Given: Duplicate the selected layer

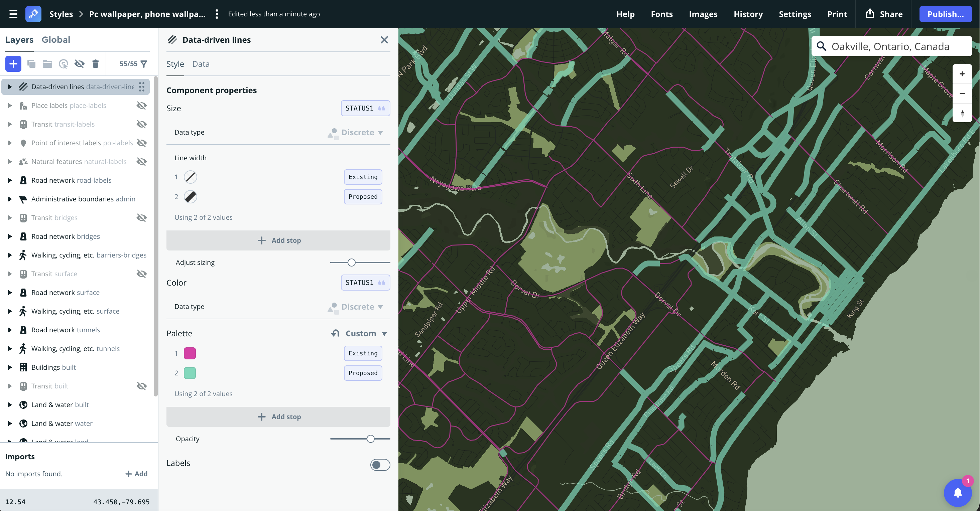Looking at the screenshot, I should [31, 64].
